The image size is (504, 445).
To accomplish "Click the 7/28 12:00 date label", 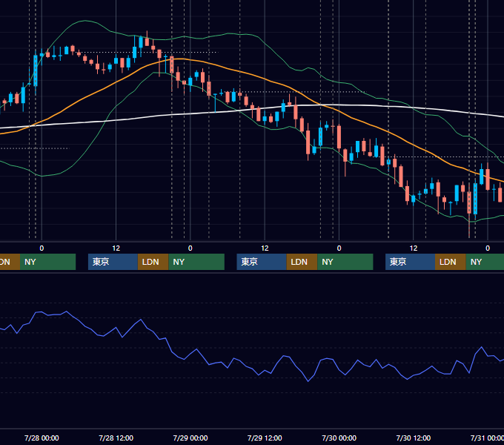I will [116, 438].
